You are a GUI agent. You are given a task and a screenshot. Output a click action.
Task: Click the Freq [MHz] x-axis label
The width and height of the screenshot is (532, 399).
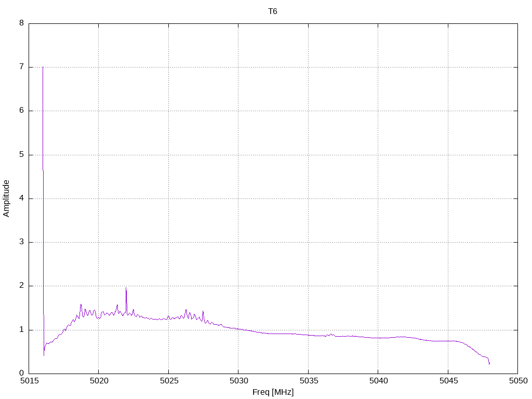click(273, 392)
